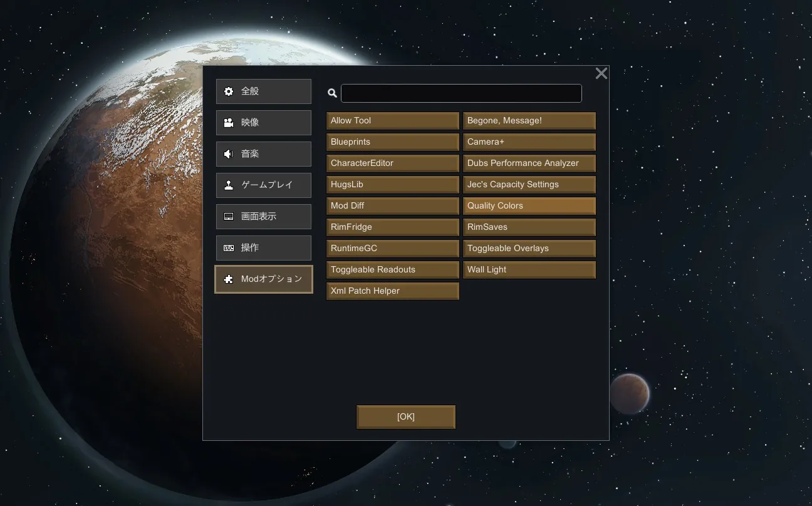Select the Camera+ mod options
This screenshot has height=506, width=812.
(529, 142)
